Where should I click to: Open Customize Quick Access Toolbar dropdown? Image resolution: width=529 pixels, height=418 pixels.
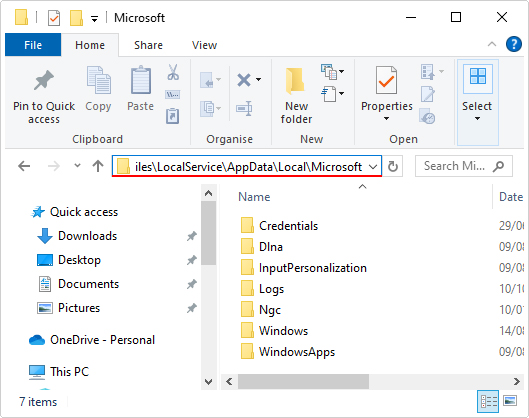[94, 19]
